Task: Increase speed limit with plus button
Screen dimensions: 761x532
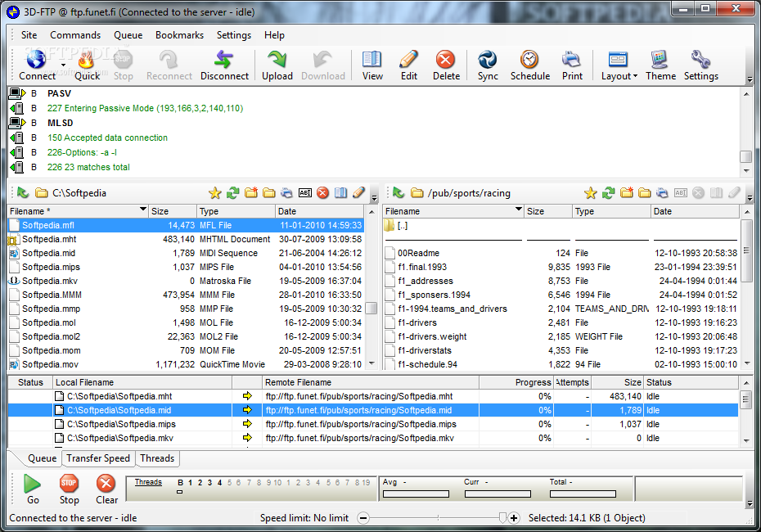Action: 514,518
